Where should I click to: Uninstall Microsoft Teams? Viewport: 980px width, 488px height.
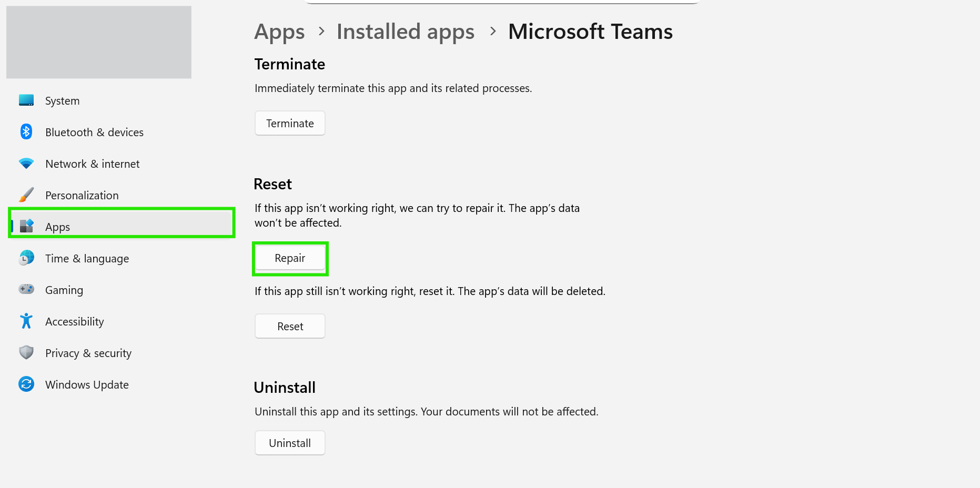pyautogui.click(x=290, y=443)
